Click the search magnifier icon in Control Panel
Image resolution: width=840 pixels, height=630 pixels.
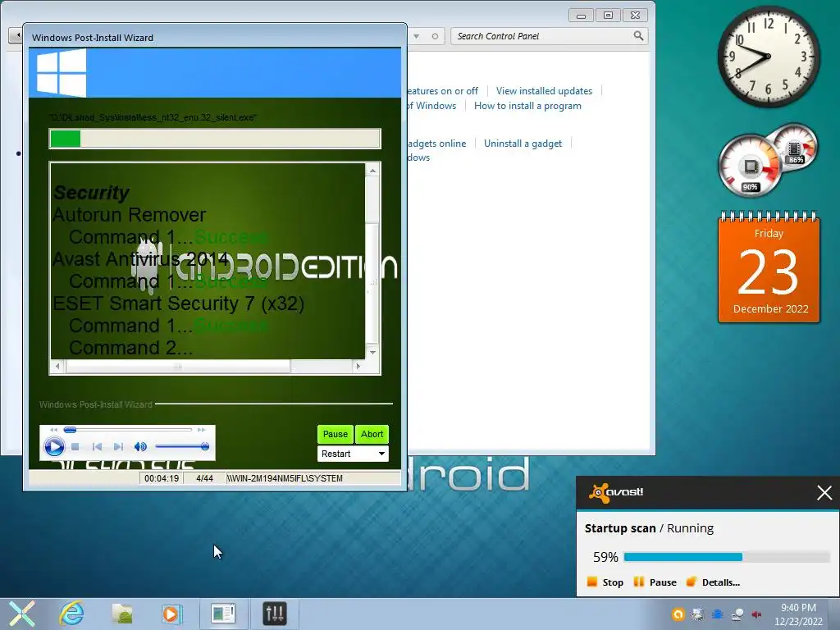coord(638,36)
